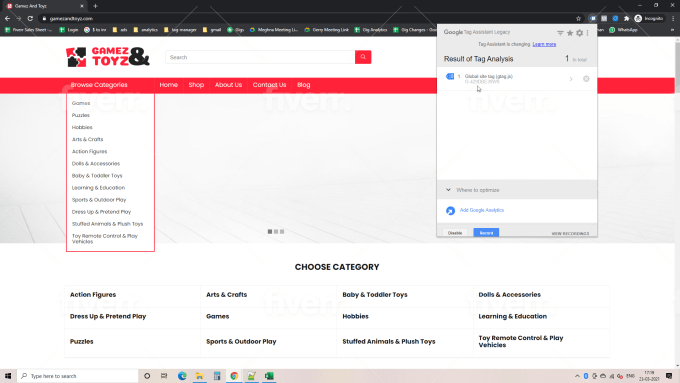Viewport: 680px width, 383px height.
Task: Open the Contact Us menu item
Action: click(269, 85)
